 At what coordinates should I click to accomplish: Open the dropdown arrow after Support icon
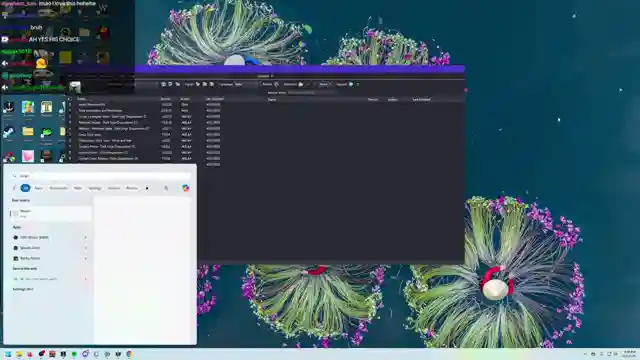pos(358,84)
